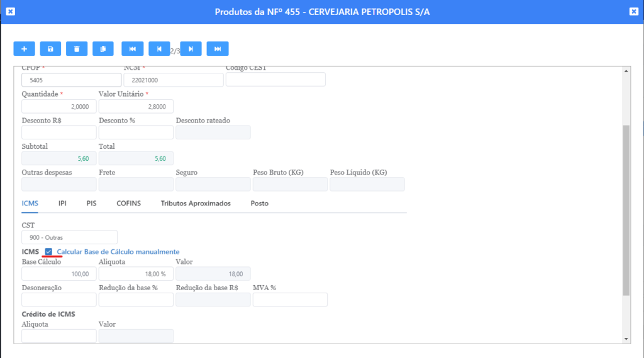Advance to the next product record
Image resolution: width=644 pixels, height=358 pixels.
coord(191,49)
